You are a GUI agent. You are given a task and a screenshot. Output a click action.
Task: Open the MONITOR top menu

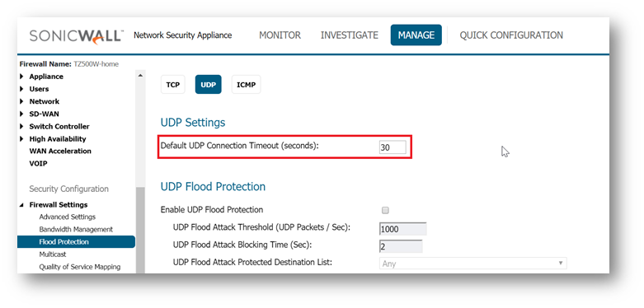click(x=280, y=35)
